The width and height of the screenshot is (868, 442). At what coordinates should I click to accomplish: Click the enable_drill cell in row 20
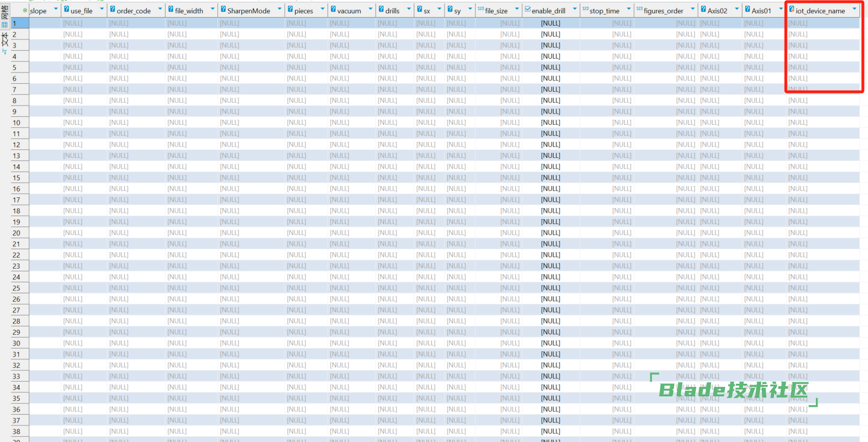click(x=550, y=233)
